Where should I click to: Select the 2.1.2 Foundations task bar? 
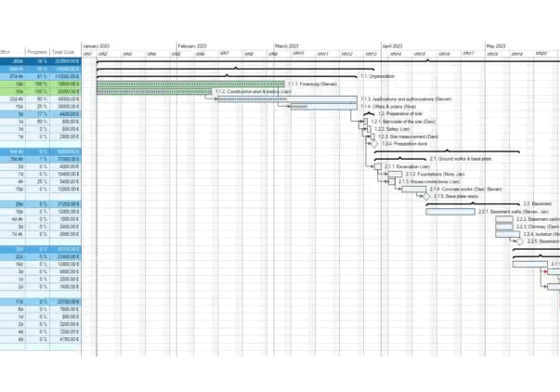point(395,174)
